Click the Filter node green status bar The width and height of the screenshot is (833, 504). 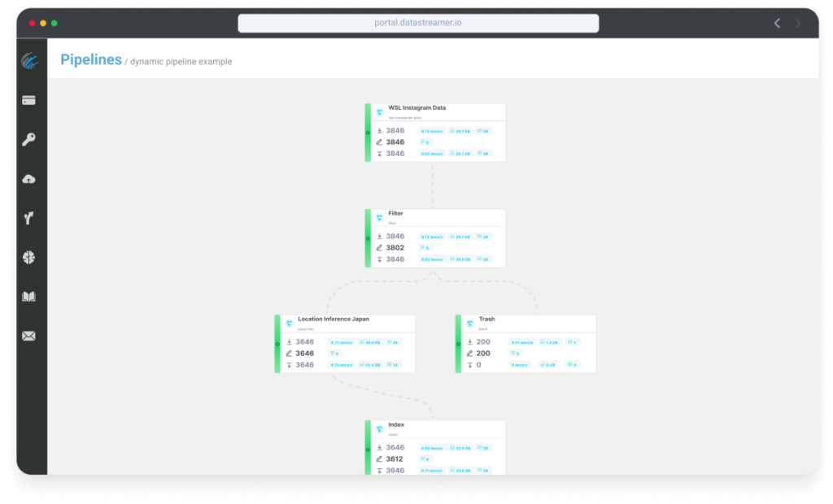coord(368,238)
